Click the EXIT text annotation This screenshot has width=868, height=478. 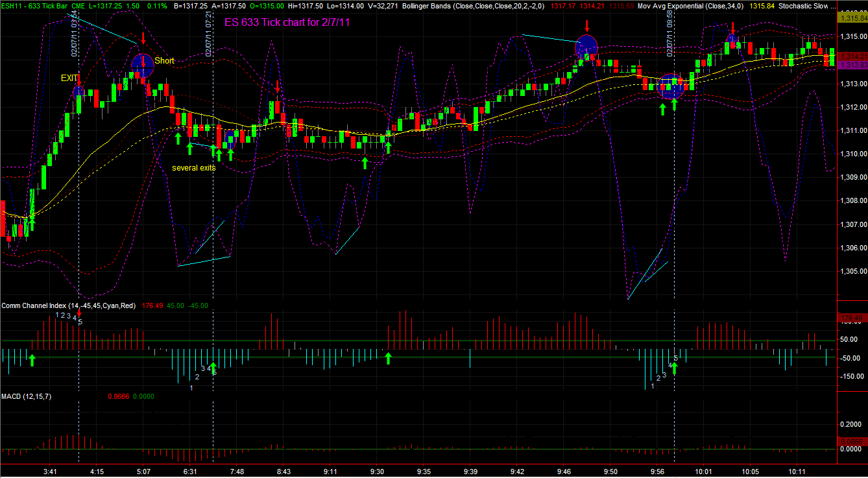(x=69, y=78)
